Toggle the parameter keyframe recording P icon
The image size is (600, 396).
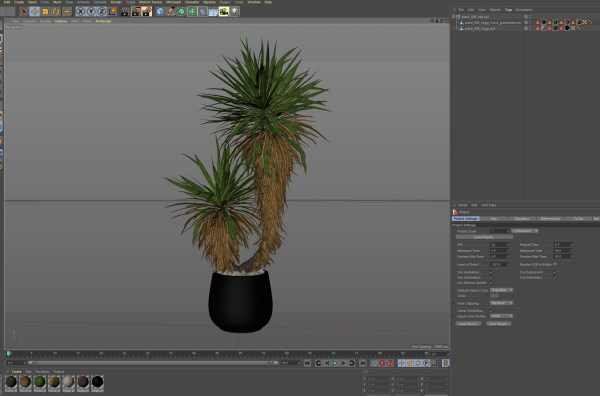point(426,363)
